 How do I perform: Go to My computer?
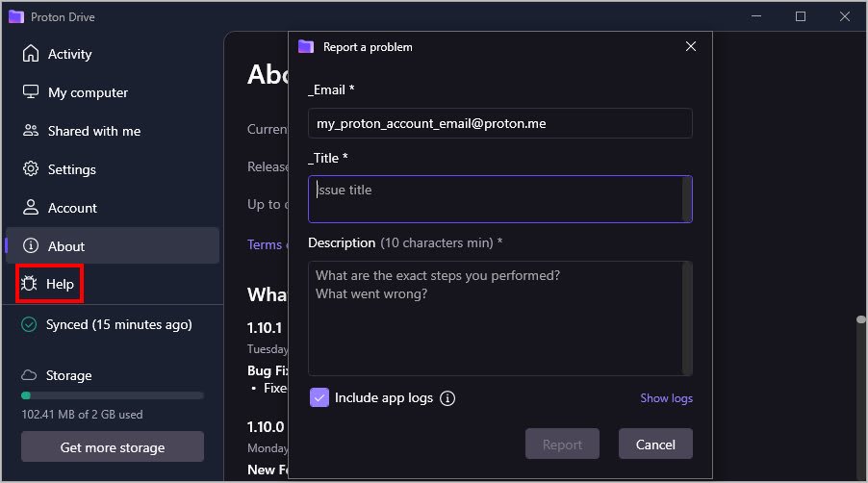click(113, 92)
